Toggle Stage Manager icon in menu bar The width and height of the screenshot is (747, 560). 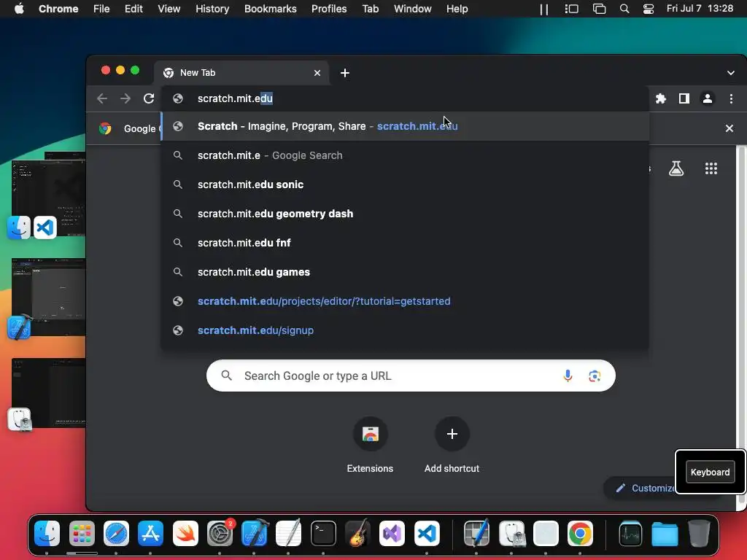(x=571, y=9)
